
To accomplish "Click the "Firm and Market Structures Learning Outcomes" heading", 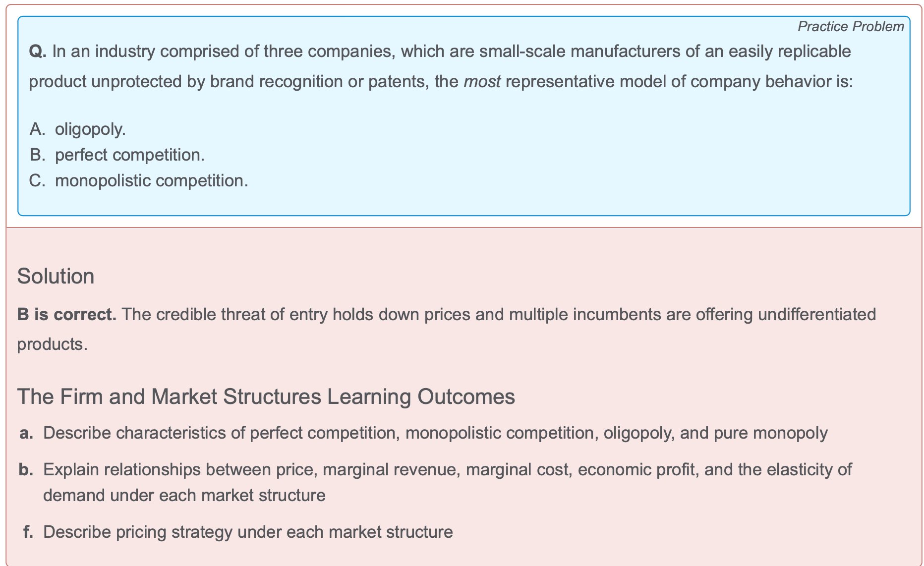I will (x=266, y=396).
